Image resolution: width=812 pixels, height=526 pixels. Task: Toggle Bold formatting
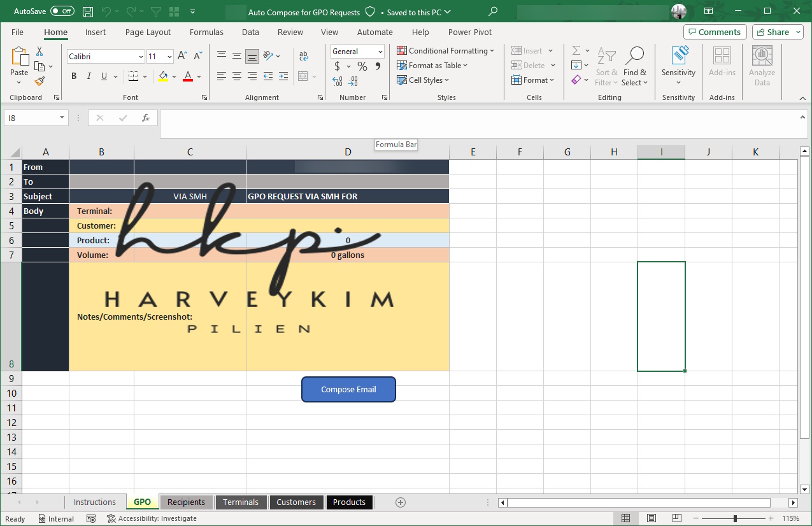(x=74, y=76)
